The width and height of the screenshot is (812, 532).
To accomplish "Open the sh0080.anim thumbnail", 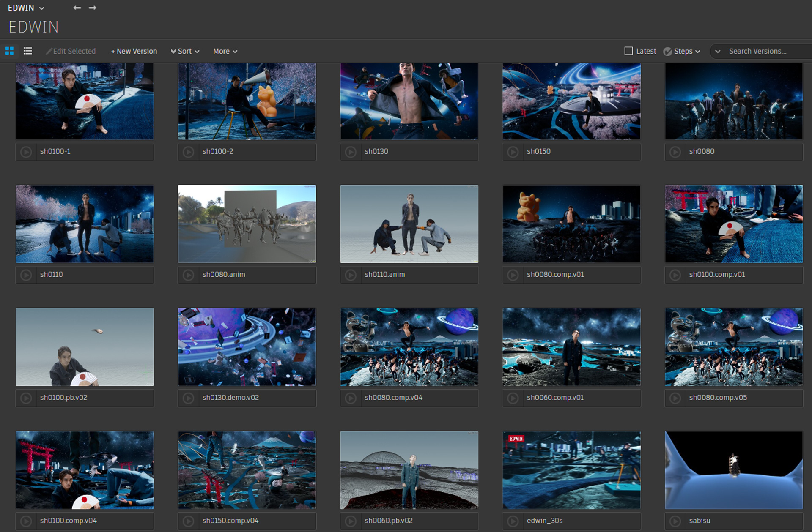I will click(x=247, y=224).
